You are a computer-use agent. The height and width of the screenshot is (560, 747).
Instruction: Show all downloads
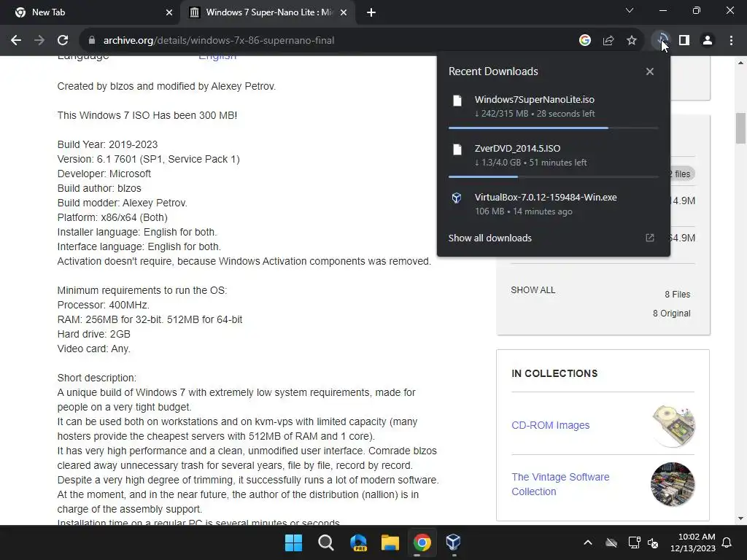[x=489, y=238]
